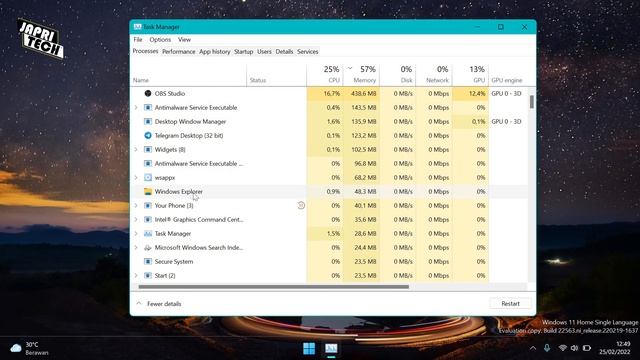Click the Windows Explorer folder icon
This screenshot has height=360, width=640.
tap(148, 191)
